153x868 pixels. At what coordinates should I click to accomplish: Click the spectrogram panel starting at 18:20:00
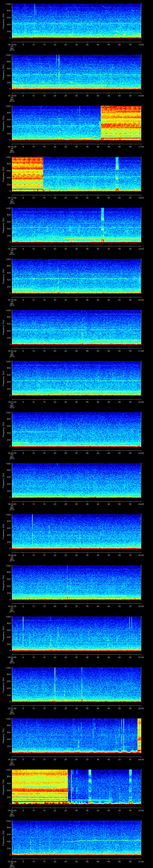[x=76, y=327]
